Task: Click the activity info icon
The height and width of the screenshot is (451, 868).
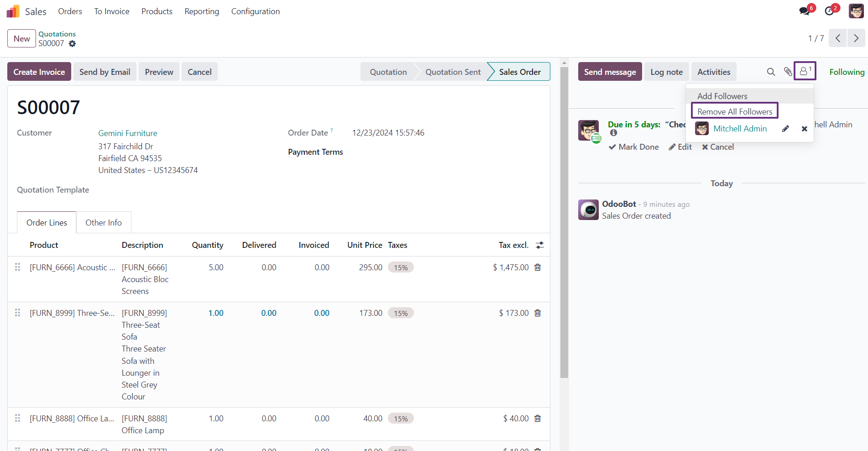Action: click(x=614, y=133)
